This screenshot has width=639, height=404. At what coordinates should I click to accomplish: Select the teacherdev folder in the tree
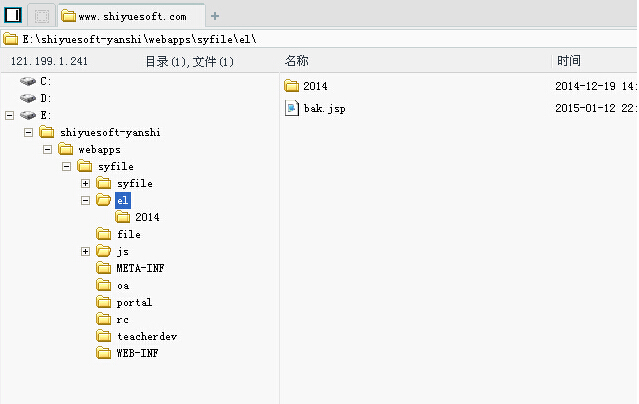[147, 336]
